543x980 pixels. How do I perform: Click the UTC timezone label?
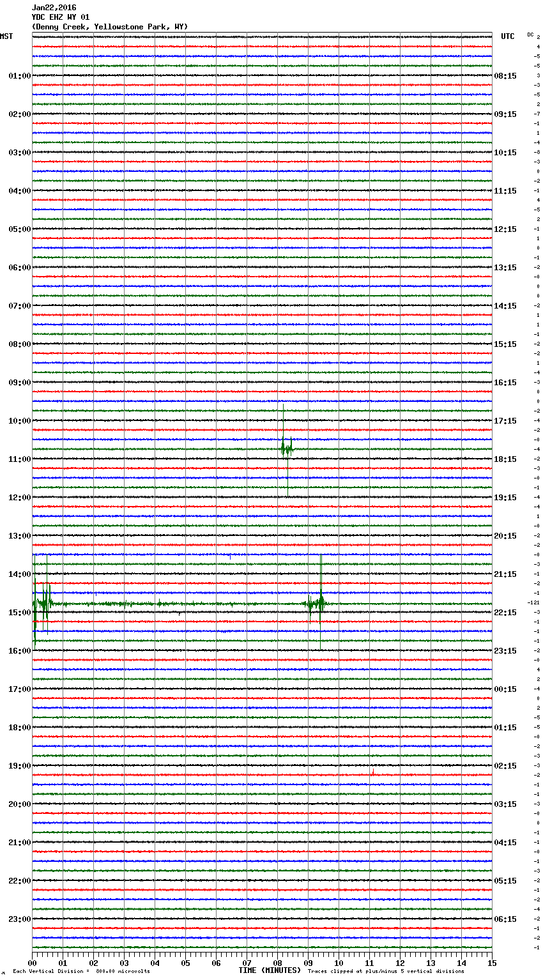[x=507, y=36]
